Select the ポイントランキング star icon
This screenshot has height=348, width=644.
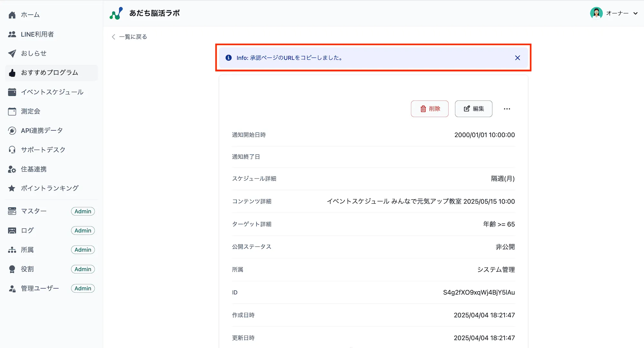point(12,188)
